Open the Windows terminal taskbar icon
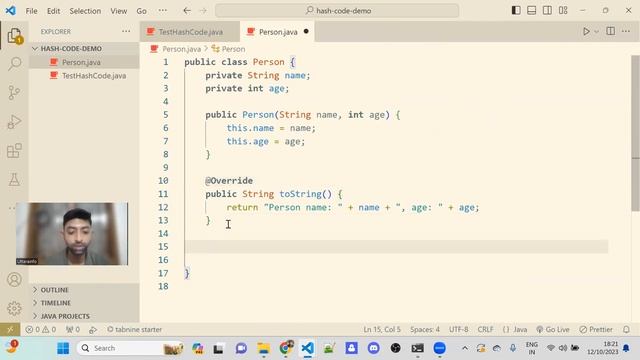640x360 pixels. pyautogui.click(x=417, y=348)
